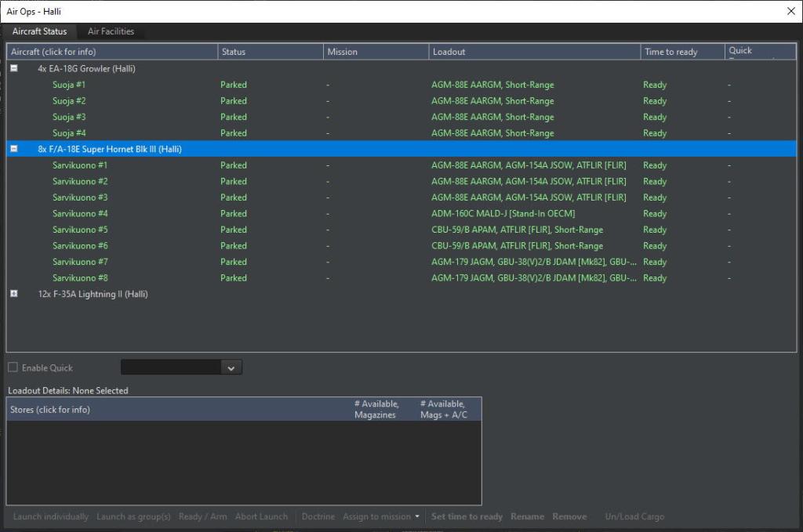Image resolution: width=803 pixels, height=532 pixels.
Task: Select aircraft Suoja #1
Action: coord(69,85)
